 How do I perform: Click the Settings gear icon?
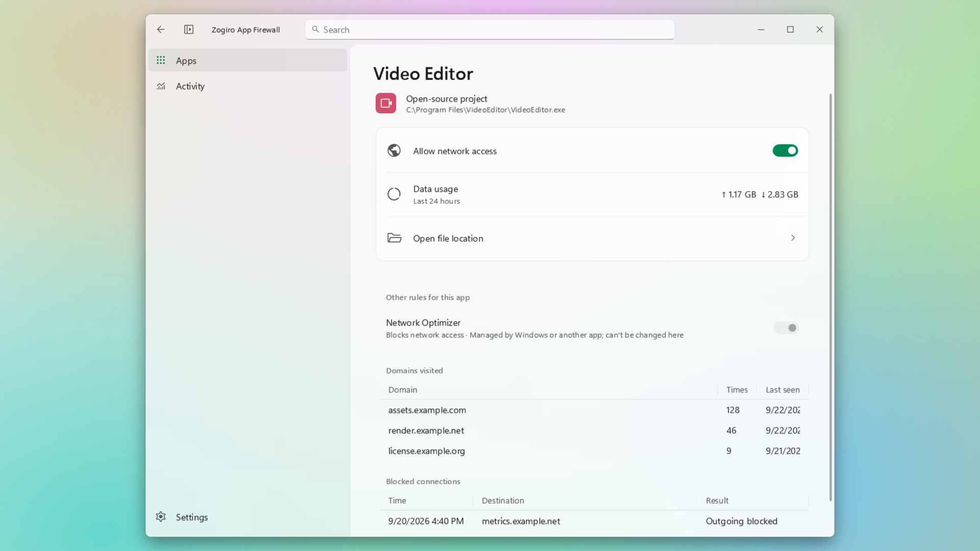[161, 517]
